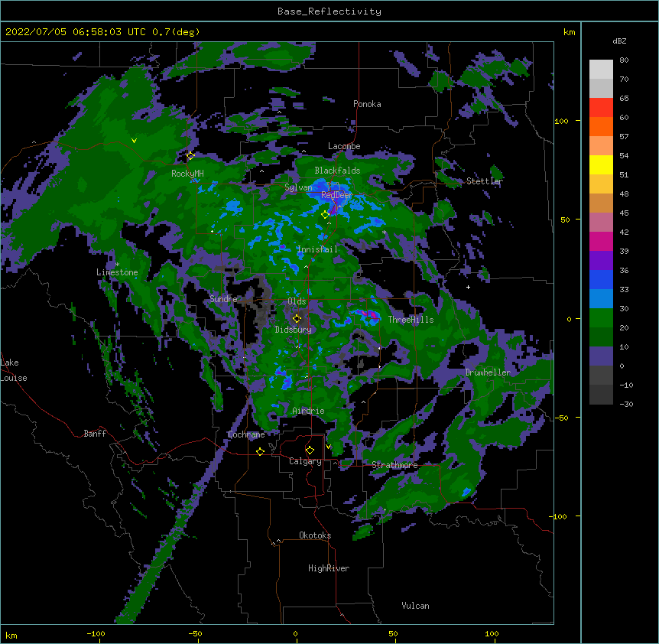
Task: Click the Vulcan label
Action: (x=415, y=606)
